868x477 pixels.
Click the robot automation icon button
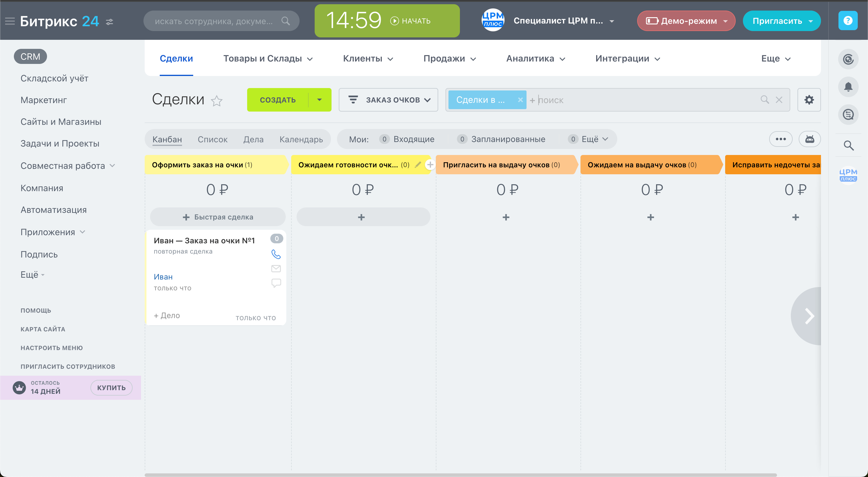click(x=810, y=139)
